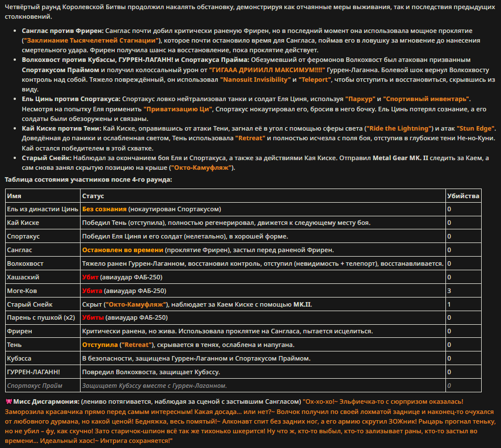Click bold heading 'Старый Снейк:' in bullet list
The width and height of the screenshot is (501, 448).
[x=47, y=158]
